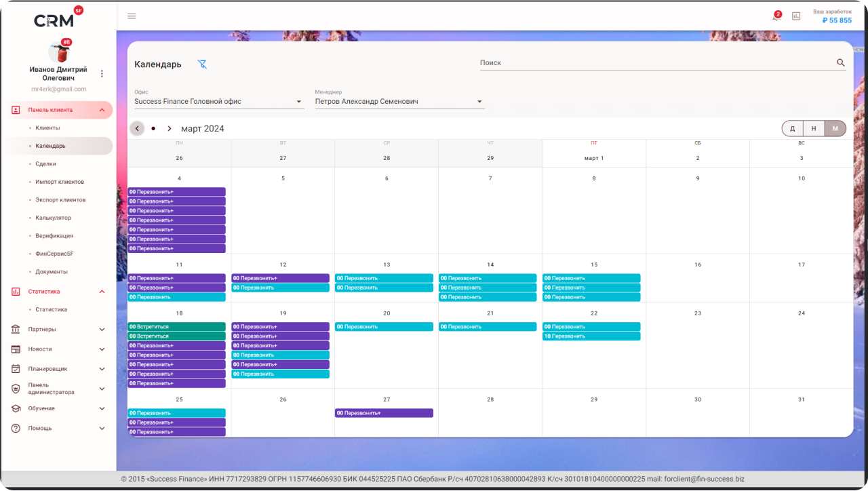
Task: Open notifications bell with badge 2
Action: pos(776,16)
